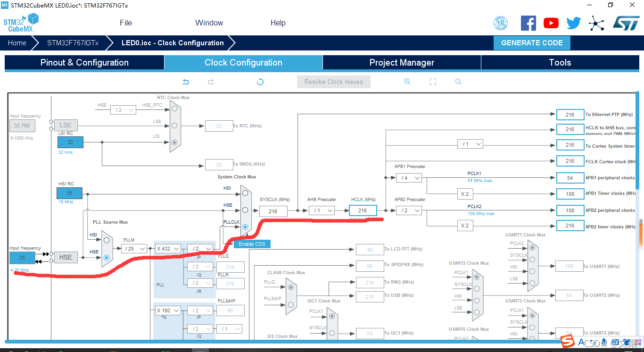Screen dimensions: 644x352
Task: Open the APB1 Prescaler /4 dropdown
Action: [409, 178]
